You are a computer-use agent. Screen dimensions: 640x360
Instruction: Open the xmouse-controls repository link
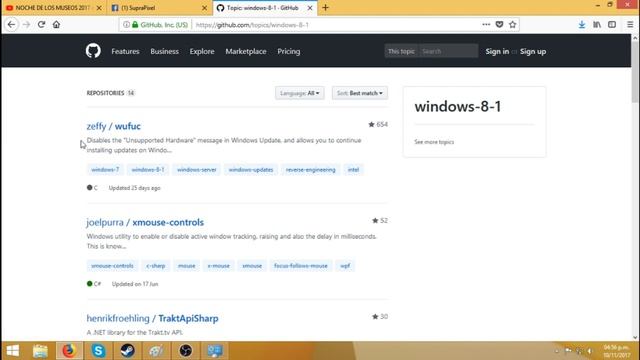pos(168,222)
